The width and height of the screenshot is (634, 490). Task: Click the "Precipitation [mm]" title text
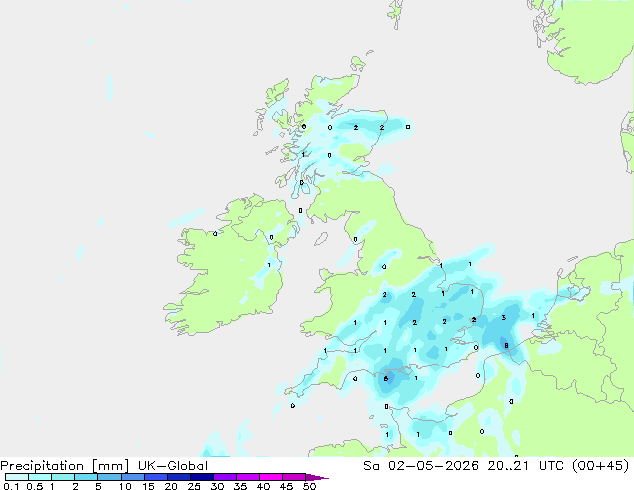64,466
